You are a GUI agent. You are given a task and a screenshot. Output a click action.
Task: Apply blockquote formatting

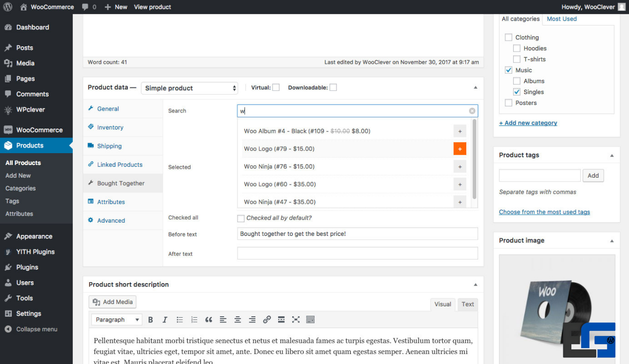(x=209, y=320)
